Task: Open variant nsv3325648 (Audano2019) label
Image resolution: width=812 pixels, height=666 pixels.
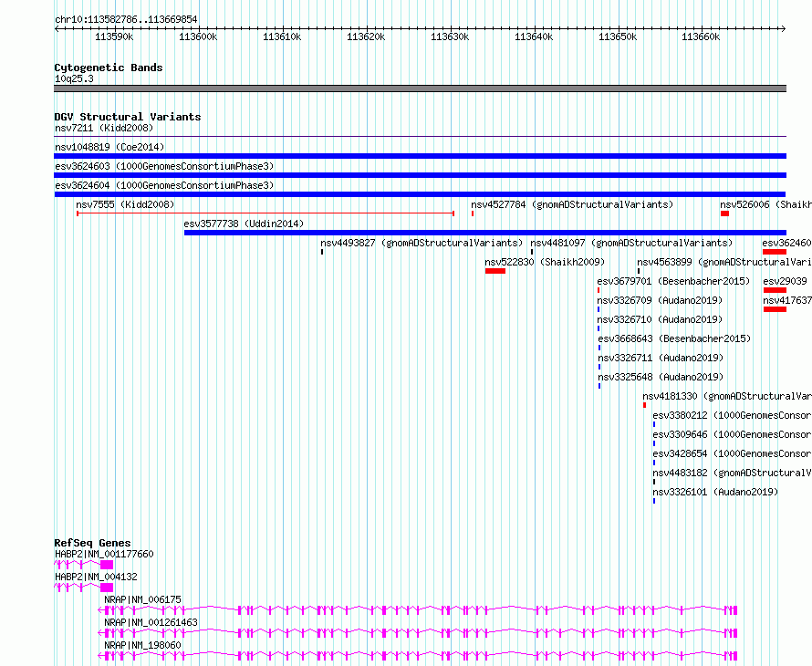Action: tap(661, 377)
